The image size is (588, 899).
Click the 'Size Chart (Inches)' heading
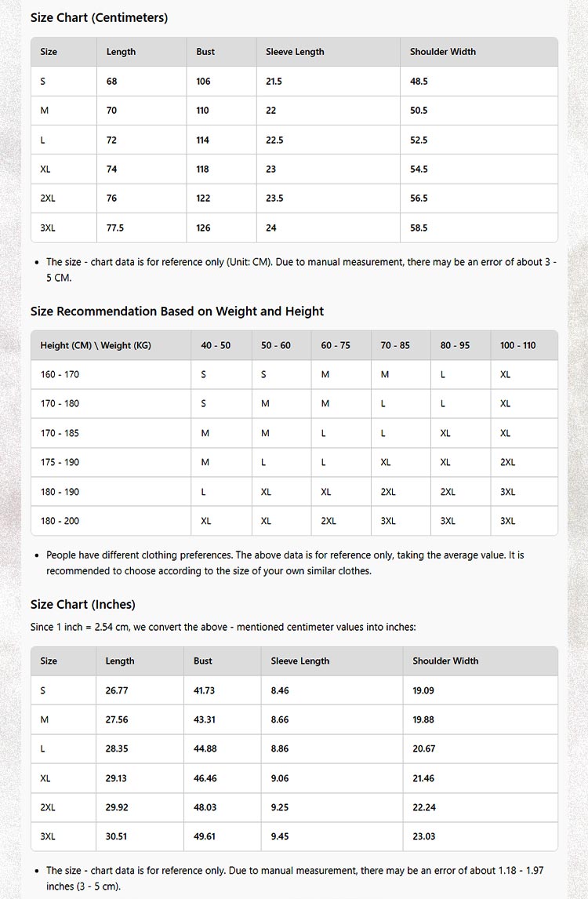[82, 605]
